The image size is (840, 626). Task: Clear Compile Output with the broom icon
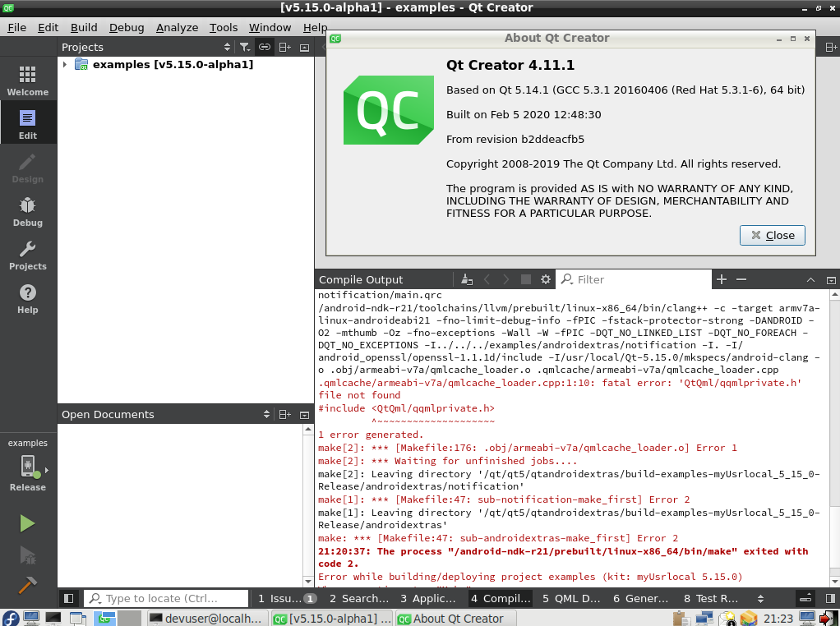click(x=467, y=279)
